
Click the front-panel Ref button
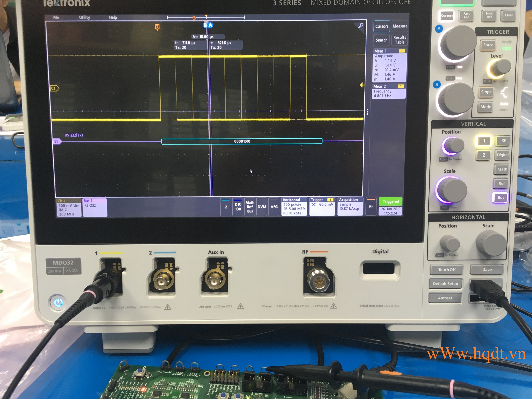(x=502, y=184)
